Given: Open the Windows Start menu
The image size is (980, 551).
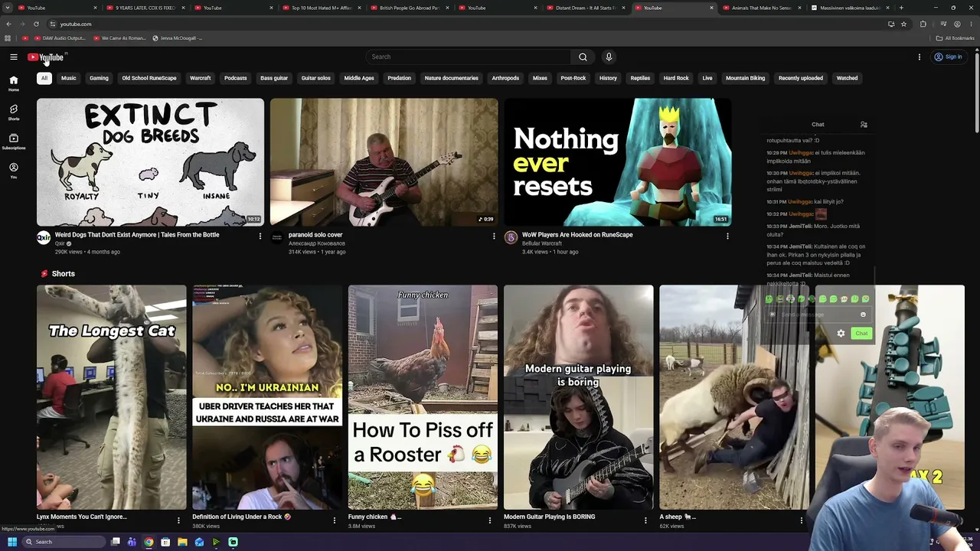Looking at the screenshot, I should coord(12,542).
